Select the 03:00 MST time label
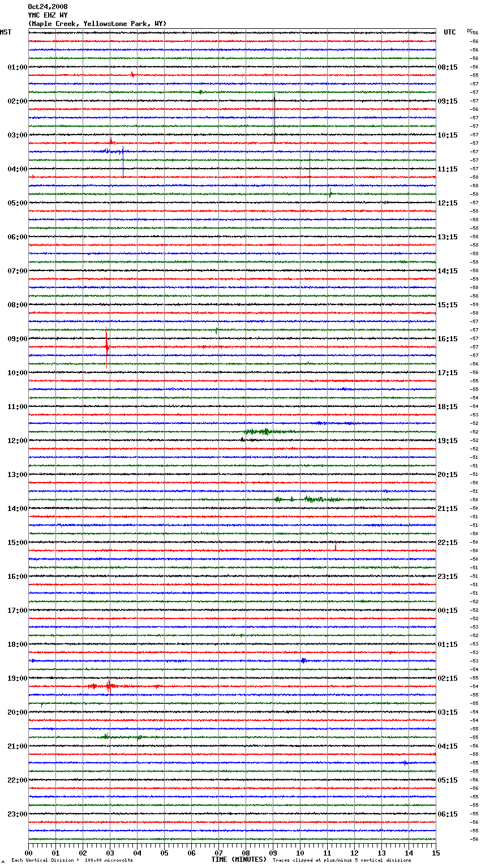This screenshot has width=481, height=868. click(18, 135)
